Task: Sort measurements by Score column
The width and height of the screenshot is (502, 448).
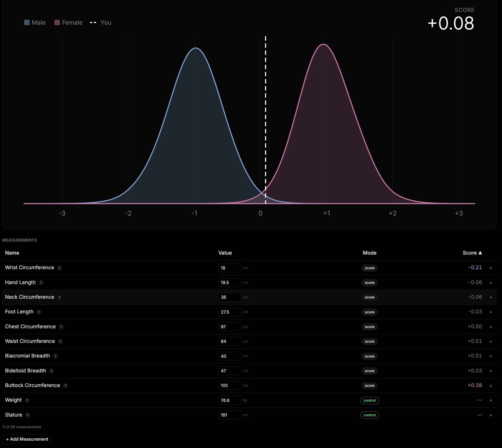Action: [x=472, y=253]
